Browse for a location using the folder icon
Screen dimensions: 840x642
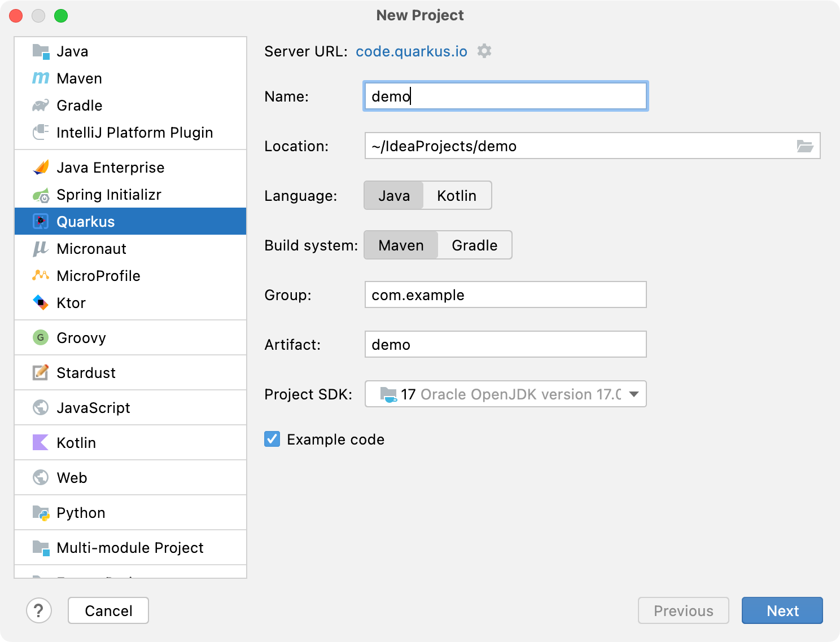[x=805, y=146]
